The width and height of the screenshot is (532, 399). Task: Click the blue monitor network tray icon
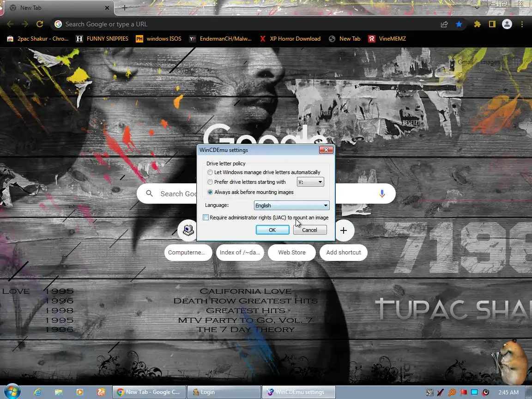tap(474, 392)
